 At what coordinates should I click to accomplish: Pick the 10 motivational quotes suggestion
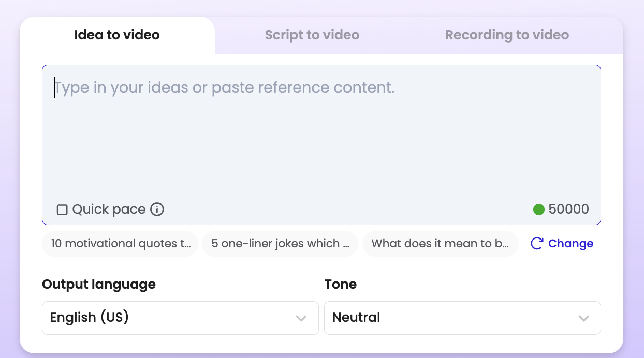pos(120,244)
